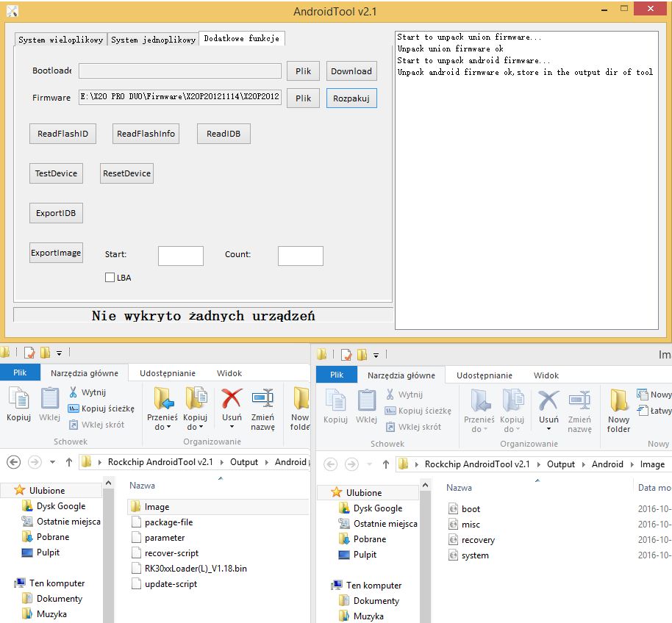Click Kopiuj do in right Explorer ribbon
The image size is (672, 623).
pos(512,411)
